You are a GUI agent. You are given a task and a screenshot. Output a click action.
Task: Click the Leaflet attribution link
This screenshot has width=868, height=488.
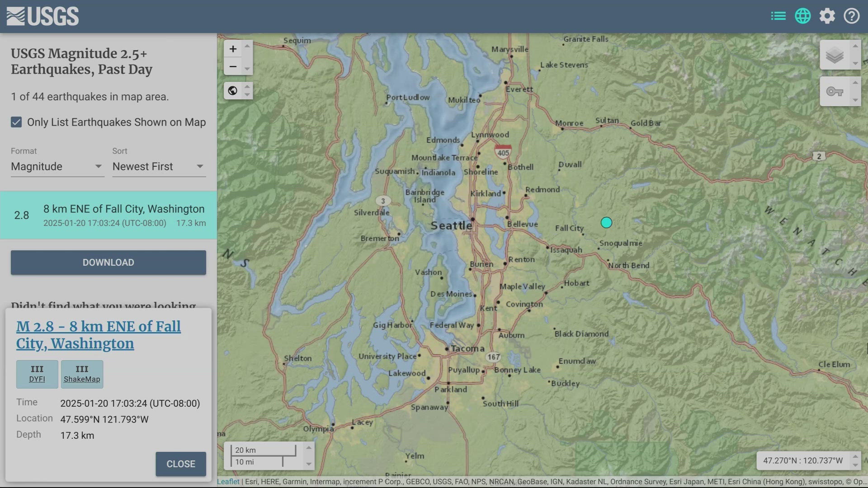click(228, 481)
